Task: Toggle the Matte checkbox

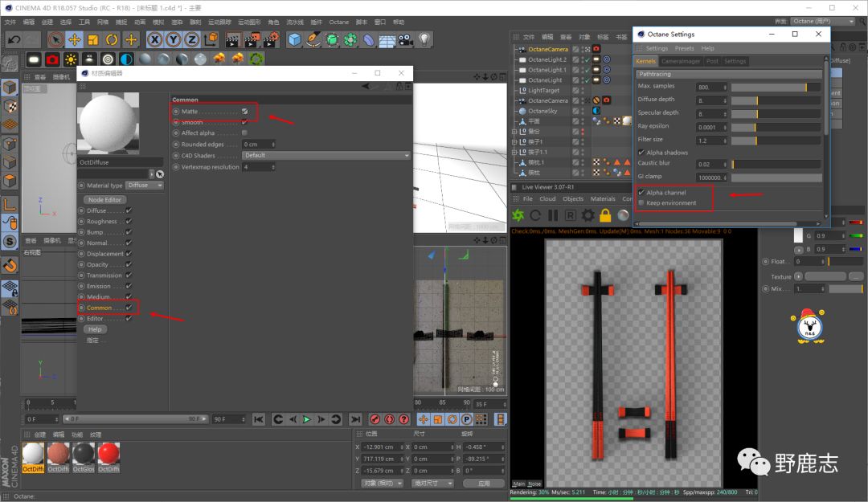Action: click(x=244, y=112)
